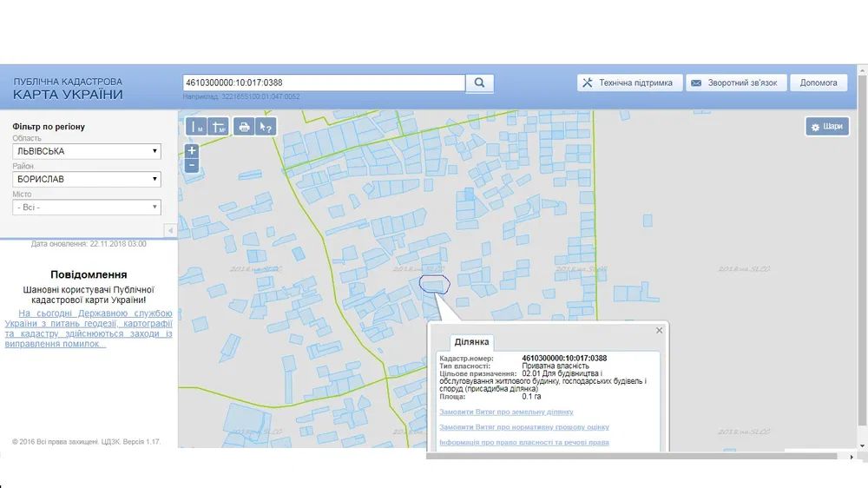The width and height of the screenshot is (868, 488).
Task: Click Замовити Витяг про земельну ділянку link
Action: tap(506, 412)
